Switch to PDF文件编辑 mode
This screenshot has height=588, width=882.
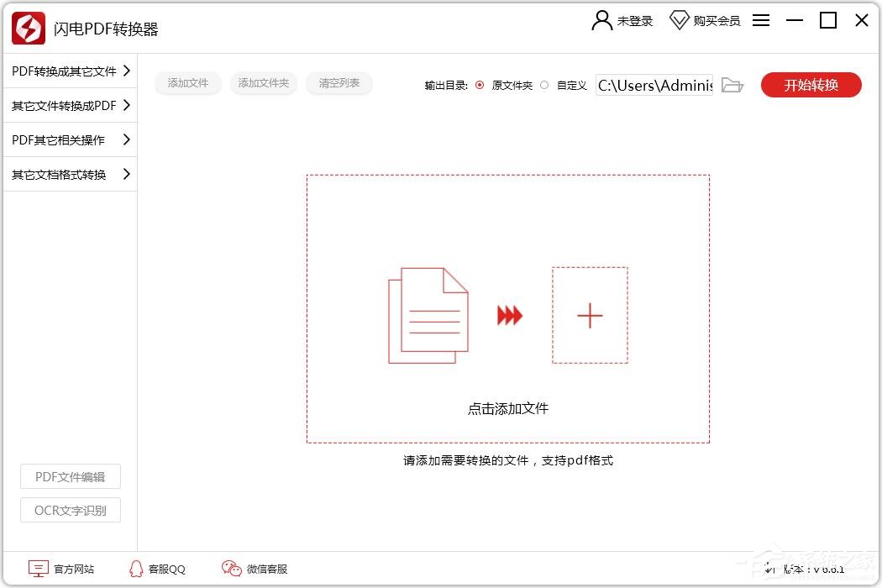coord(70,476)
